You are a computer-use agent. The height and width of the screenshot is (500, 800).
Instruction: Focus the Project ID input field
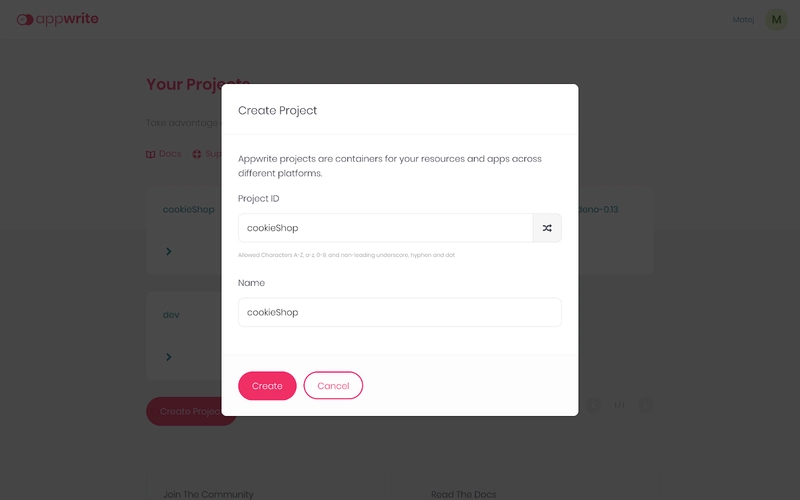click(x=385, y=228)
